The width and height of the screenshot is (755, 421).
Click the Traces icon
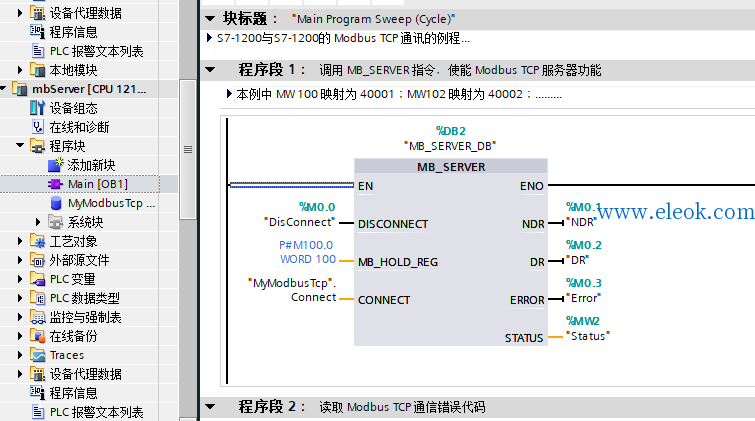coord(38,355)
